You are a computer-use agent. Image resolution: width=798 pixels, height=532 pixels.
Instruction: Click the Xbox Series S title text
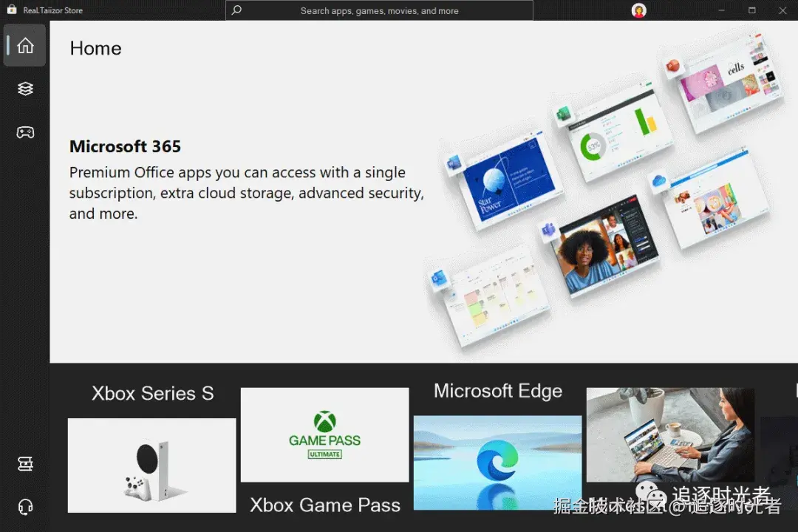coord(153,394)
